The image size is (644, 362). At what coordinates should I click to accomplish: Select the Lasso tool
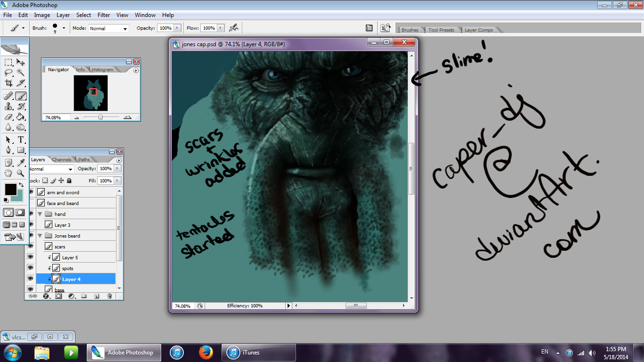(x=8, y=73)
